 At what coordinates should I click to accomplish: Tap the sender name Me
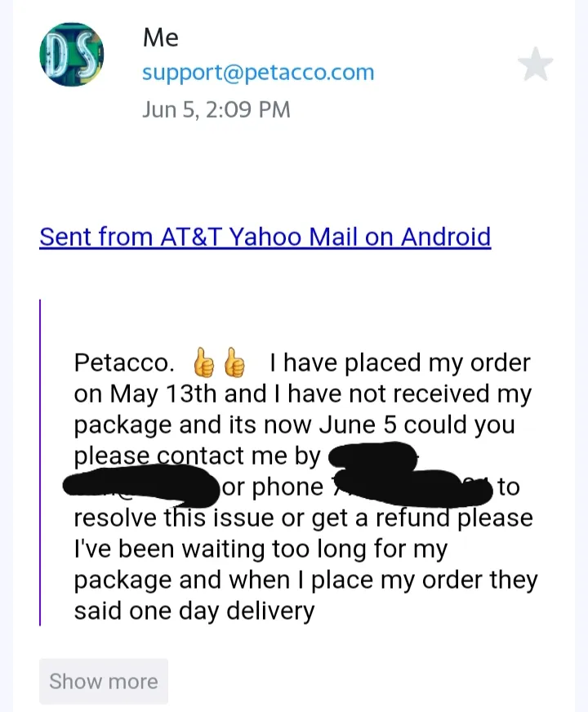point(161,38)
